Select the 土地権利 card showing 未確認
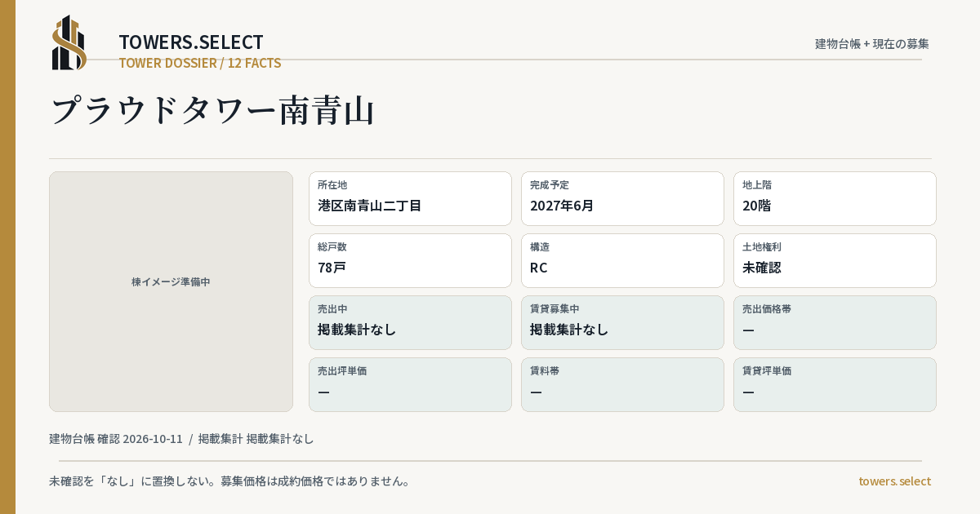 pyautogui.click(x=835, y=260)
